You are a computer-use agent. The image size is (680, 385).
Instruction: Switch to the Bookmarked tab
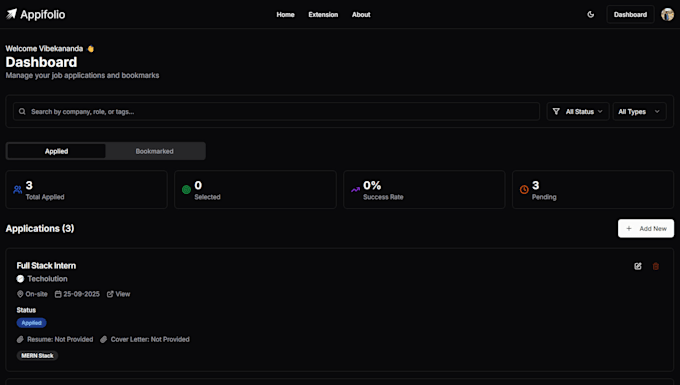coord(154,151)
